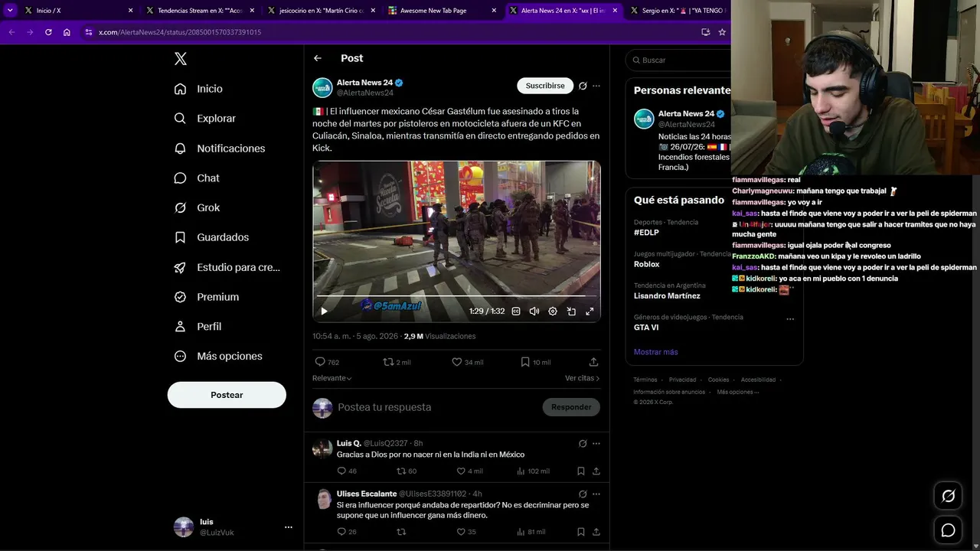The width and height of the screenshot is (980, 551).
Task: Open Grok actions on Luis Q.'s comment
Action: point(583,443)
